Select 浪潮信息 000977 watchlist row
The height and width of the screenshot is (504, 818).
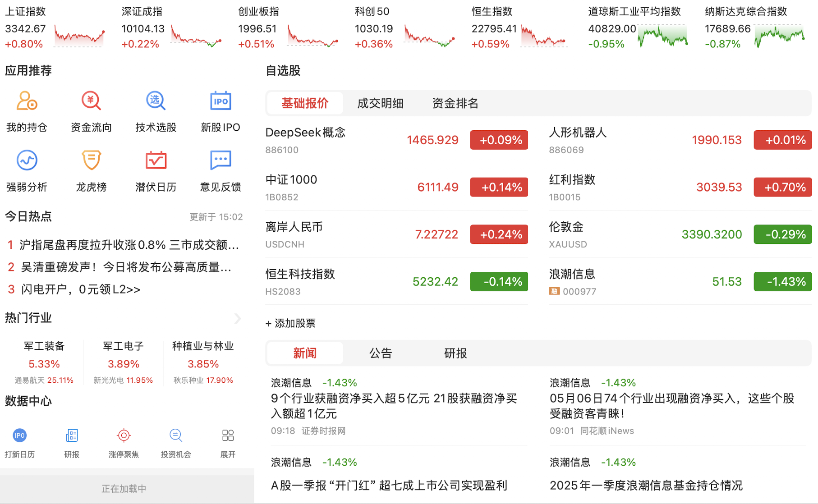[680, 282]
